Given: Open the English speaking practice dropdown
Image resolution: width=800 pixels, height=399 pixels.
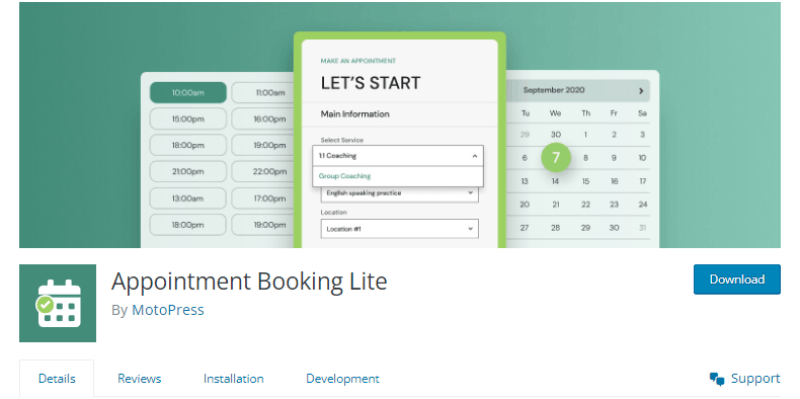Looking at the screenshot, I should 399,193.
